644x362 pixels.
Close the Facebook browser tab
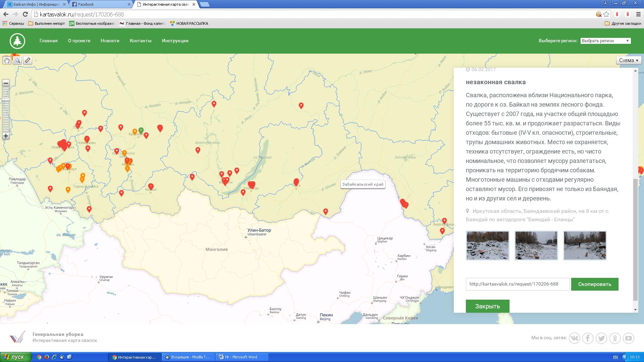[129, 4]
